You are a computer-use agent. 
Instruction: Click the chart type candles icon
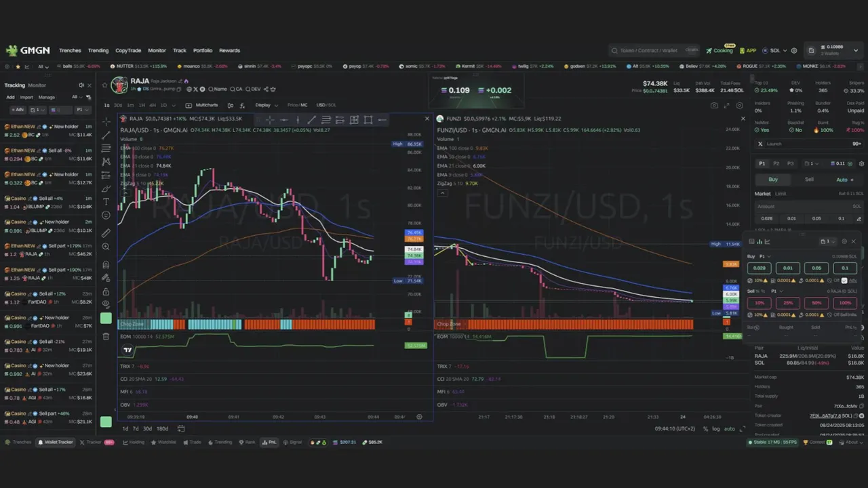click(231, 105)
